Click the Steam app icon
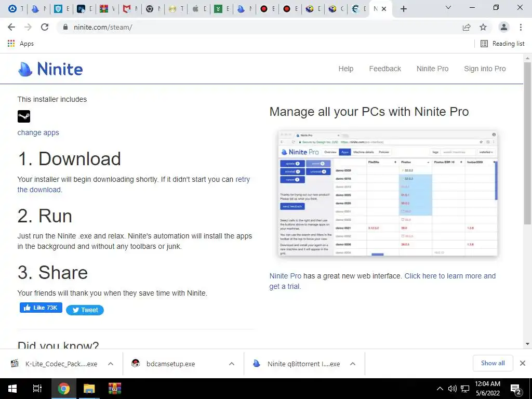 click(24, 116)
